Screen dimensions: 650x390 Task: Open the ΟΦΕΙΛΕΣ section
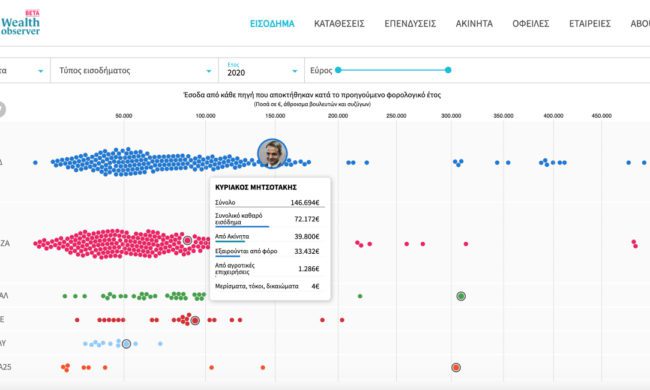click(x=531, y=24)
